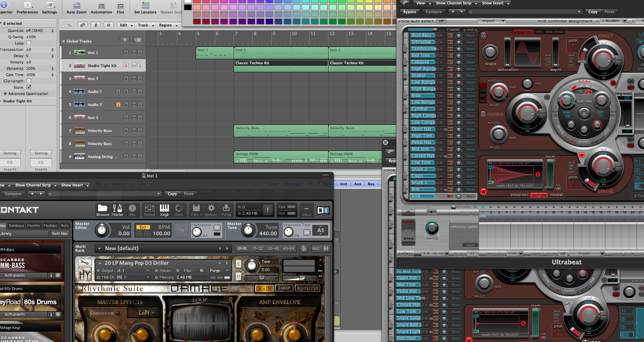644x342 pixels.
Task: Open Kontakt's Browse folder icon
Action: pos(102,210)
